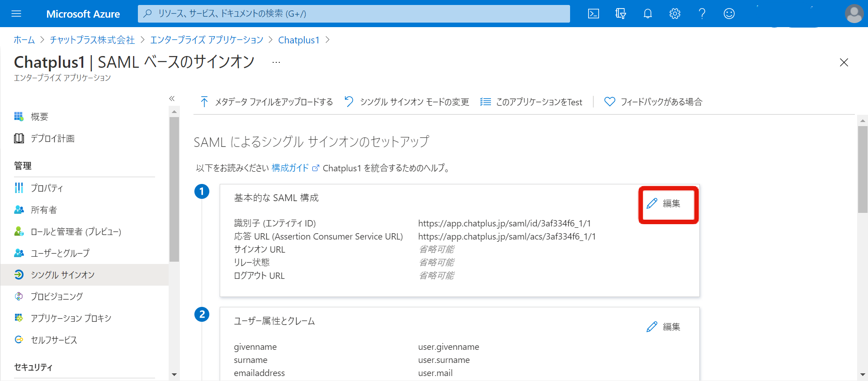Close the SAML sign-on blade

pos(844,62)
